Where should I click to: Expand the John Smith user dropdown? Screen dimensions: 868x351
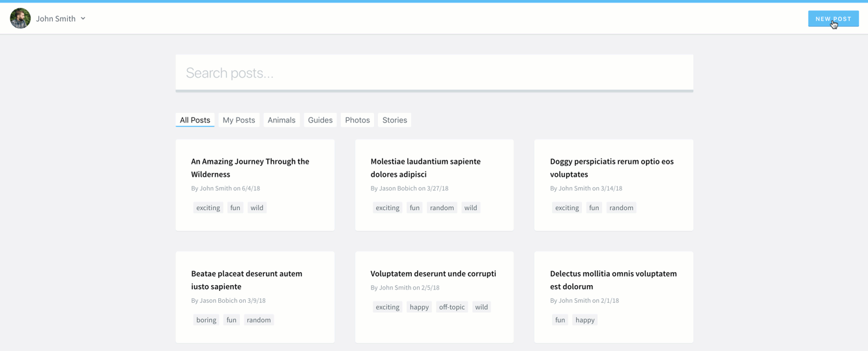pyautogui.click(x=83, y=19)
